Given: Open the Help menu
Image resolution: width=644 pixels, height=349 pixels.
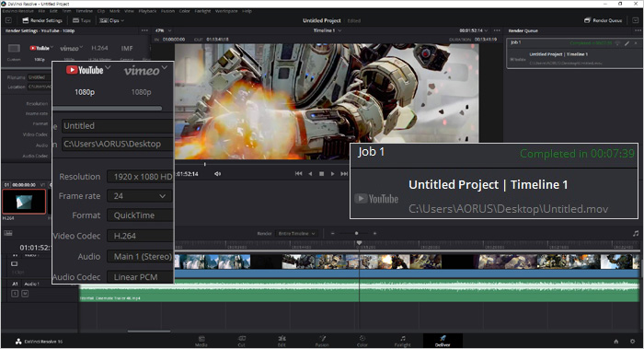Looking at the screenshot, I should coord(247,11).
